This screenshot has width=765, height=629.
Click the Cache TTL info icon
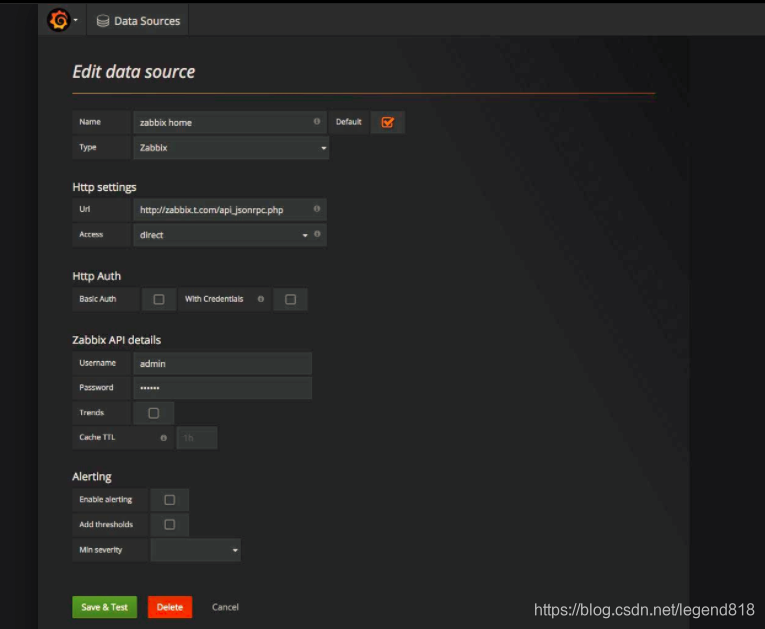click(x=163, y=438)
